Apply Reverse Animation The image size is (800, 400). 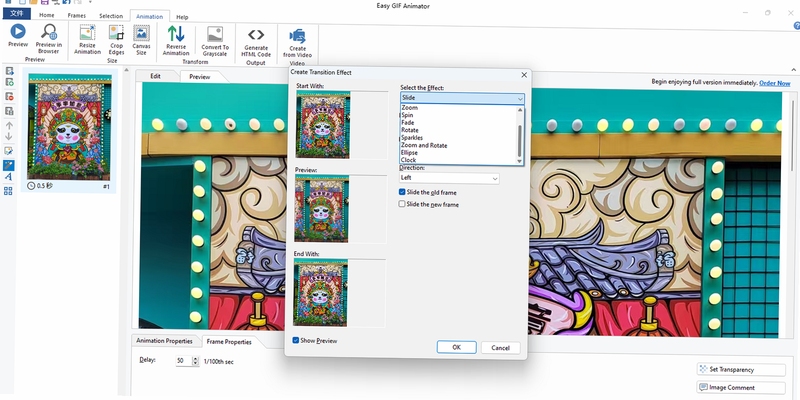pyautogui.click(x=176, y=40)
